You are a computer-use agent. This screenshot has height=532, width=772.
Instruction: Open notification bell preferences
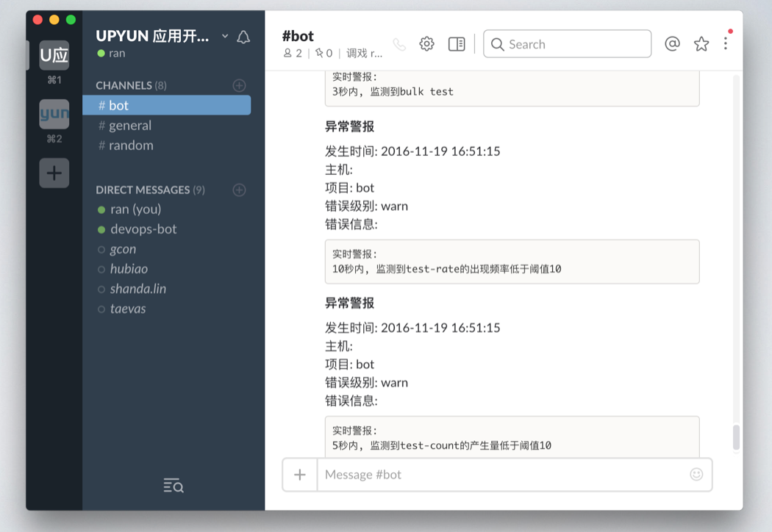click(243, 37)
